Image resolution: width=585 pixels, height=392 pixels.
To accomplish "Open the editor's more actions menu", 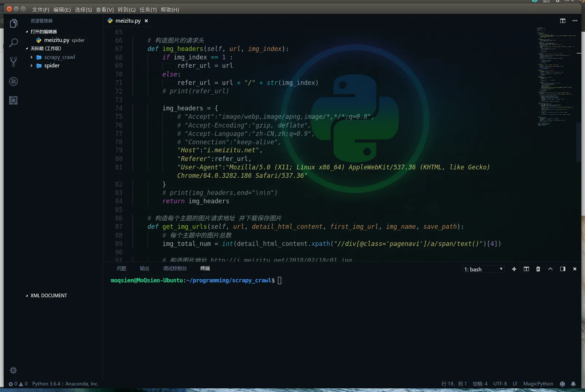I will (575, 21).
